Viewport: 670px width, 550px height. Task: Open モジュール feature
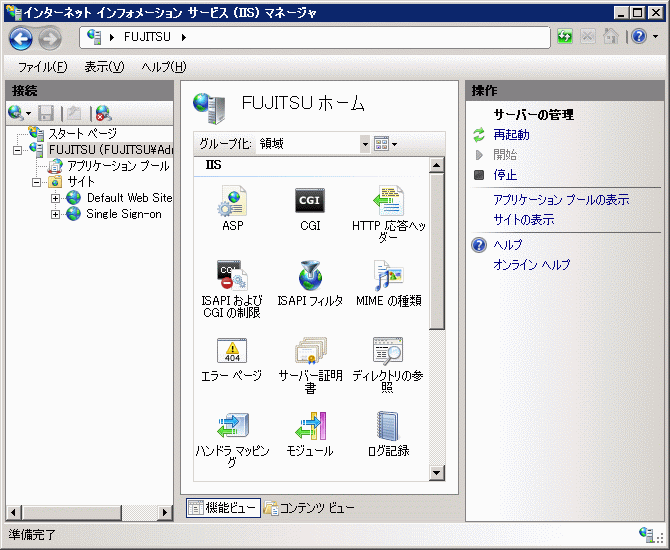[310, 434]
